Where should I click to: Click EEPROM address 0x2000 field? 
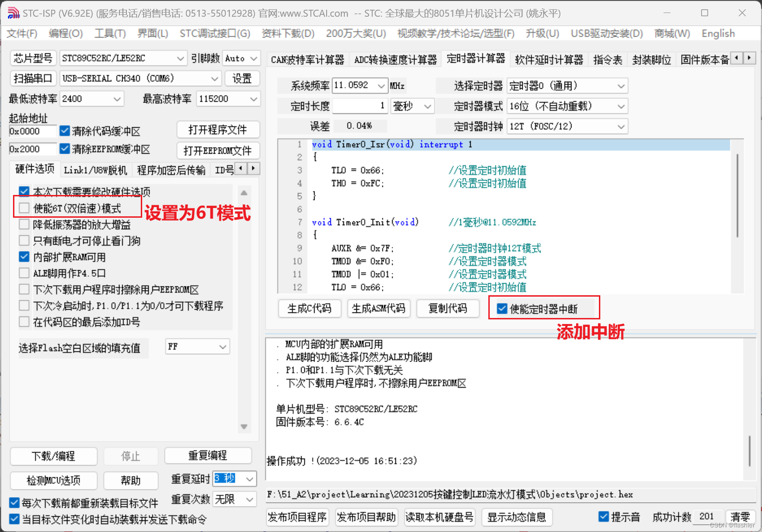[33, 149]
